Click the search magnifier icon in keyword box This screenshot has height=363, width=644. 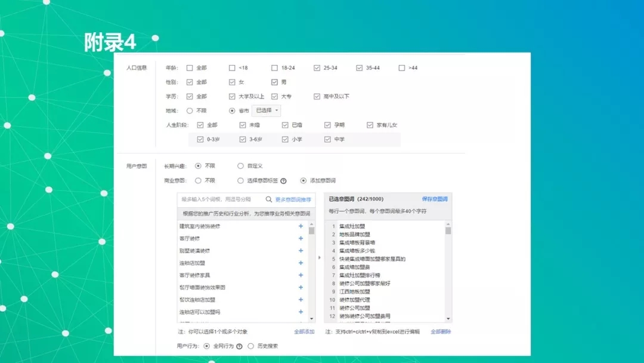[x=269, y=199]
